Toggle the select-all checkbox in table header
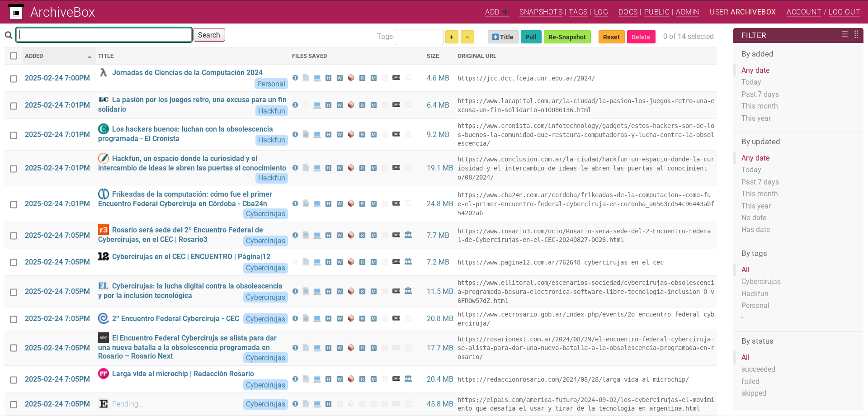 point(14,56)
